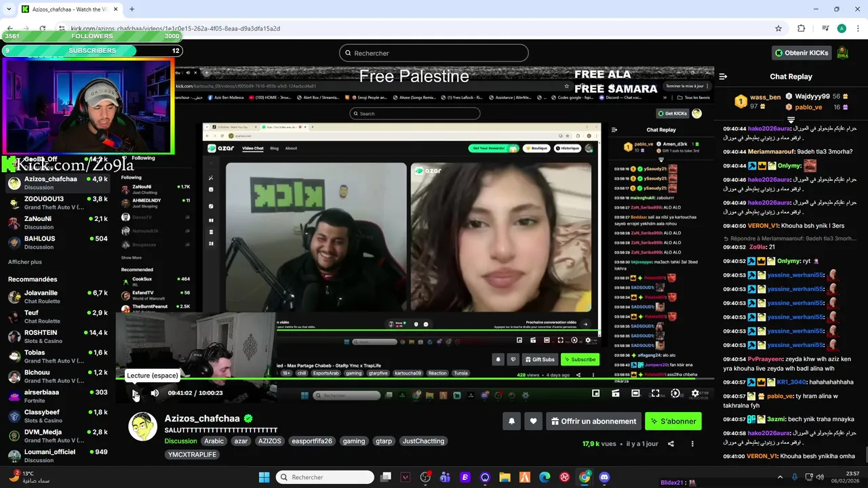Open the player settings gear

click(695, 393)
